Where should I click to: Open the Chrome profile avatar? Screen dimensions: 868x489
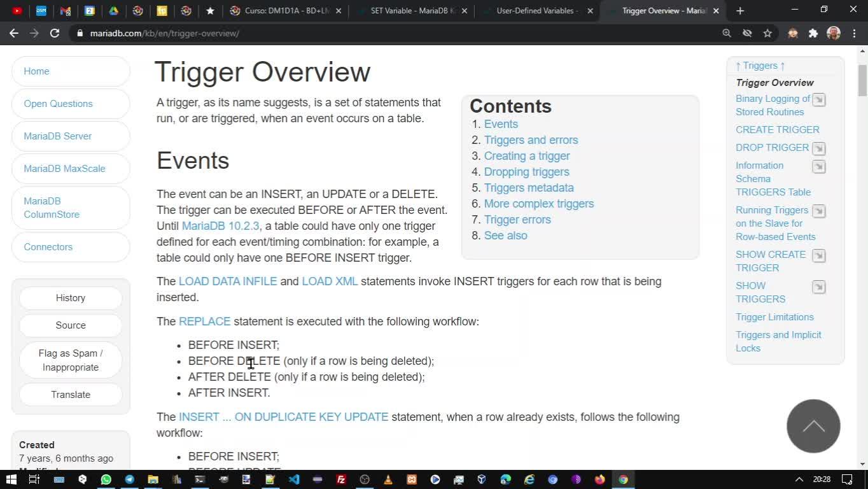point(834,33)
